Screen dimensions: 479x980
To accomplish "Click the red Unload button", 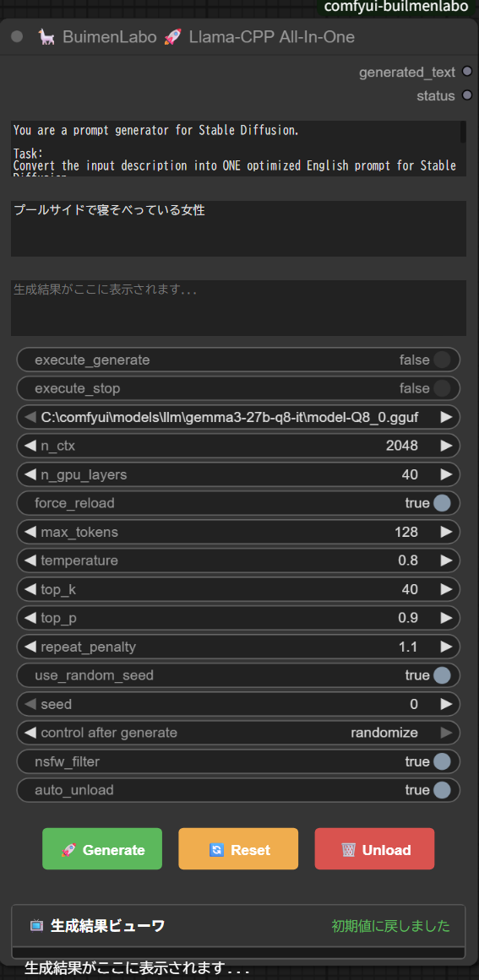I will (x=374, y=849).
